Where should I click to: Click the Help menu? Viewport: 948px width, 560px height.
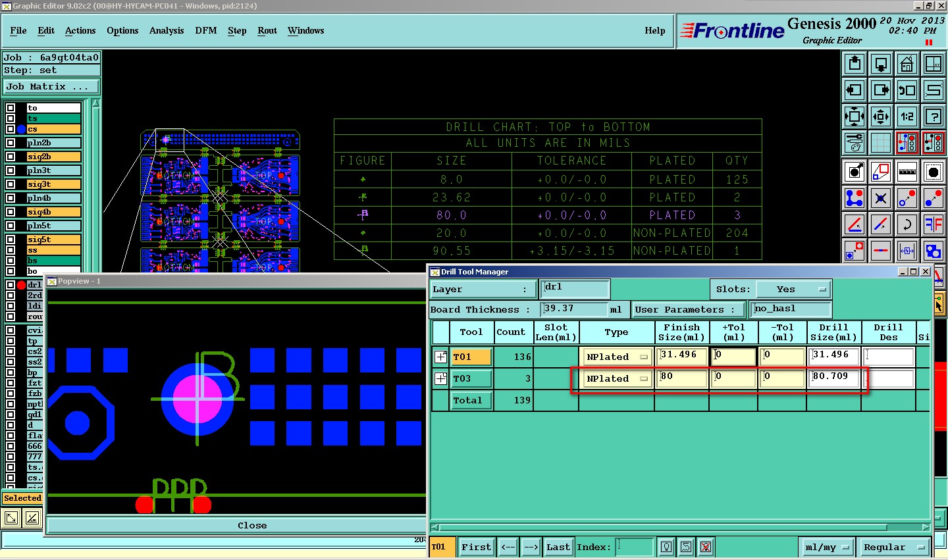(x=655, y=31)
